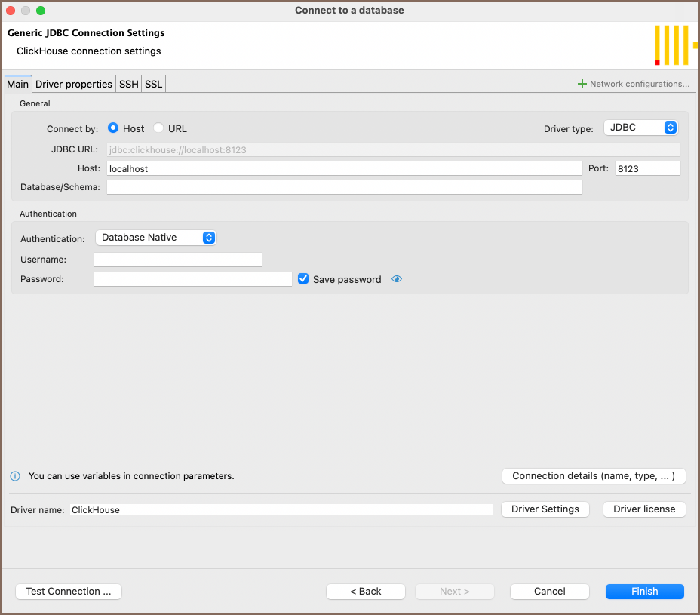Click the Database/Schema text field
Image resolution: width=700 pixels, height=615 pixels.
point(344,187)
